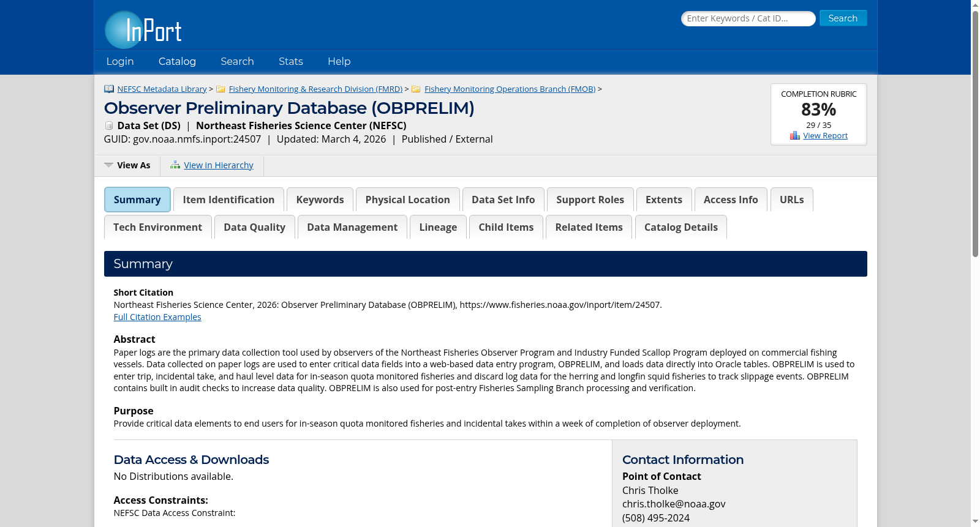Expand the View As dropdown
The width and height of the screenshot is (980, 527).
[127, 165]
